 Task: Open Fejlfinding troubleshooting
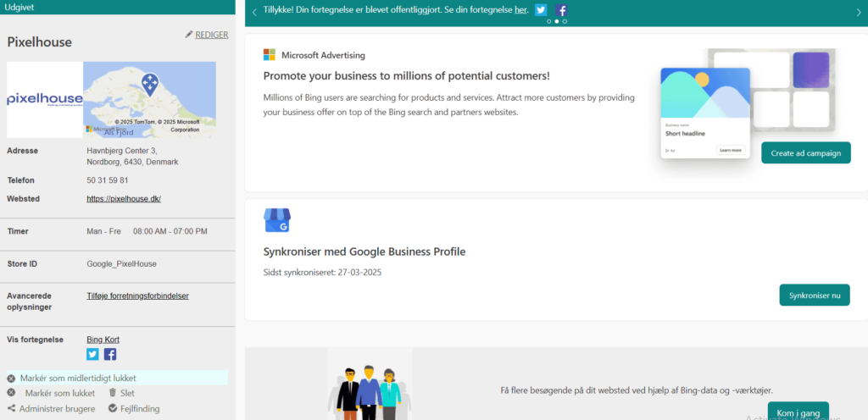click(140, 409)
